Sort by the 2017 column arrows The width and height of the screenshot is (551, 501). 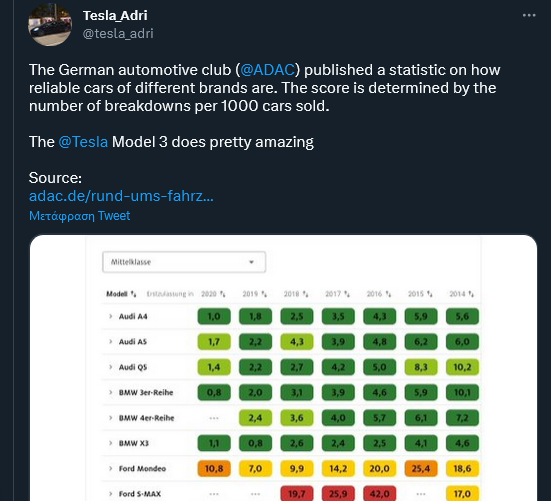pos(347,294)
